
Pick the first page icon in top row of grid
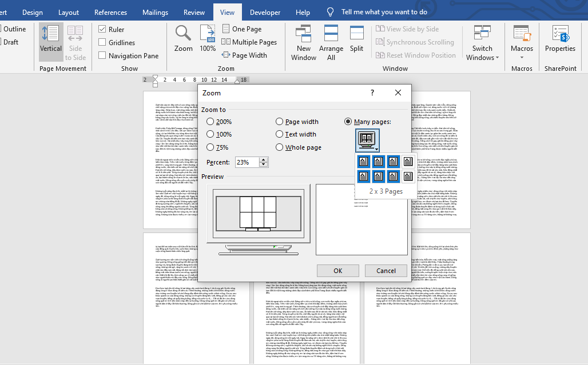click(x=363, y=161)
